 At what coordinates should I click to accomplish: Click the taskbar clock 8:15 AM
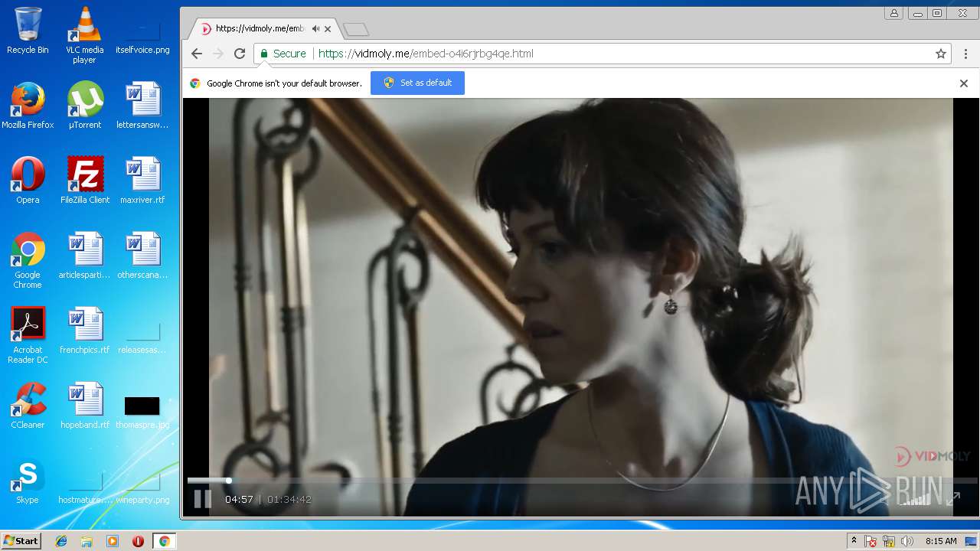tap(941, 541)
